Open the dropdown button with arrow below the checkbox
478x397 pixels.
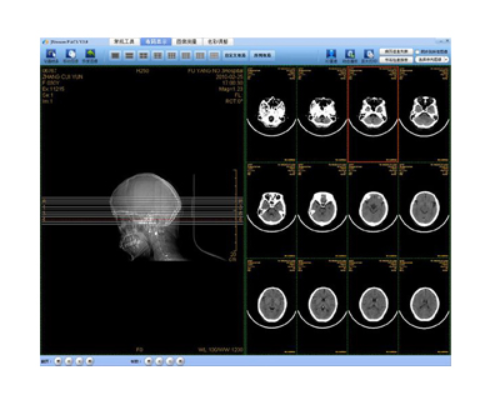[x=432, y=59]
